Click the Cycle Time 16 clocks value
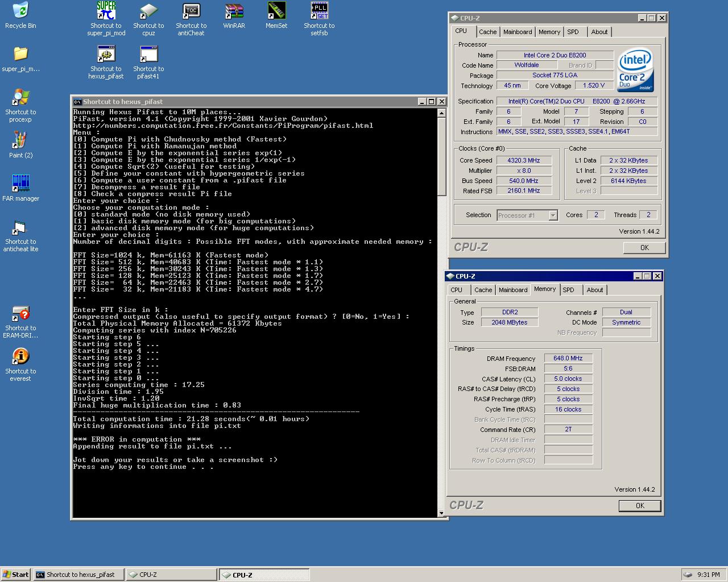The width and height of the screenshot is (728, 582). tap(568, 409)
